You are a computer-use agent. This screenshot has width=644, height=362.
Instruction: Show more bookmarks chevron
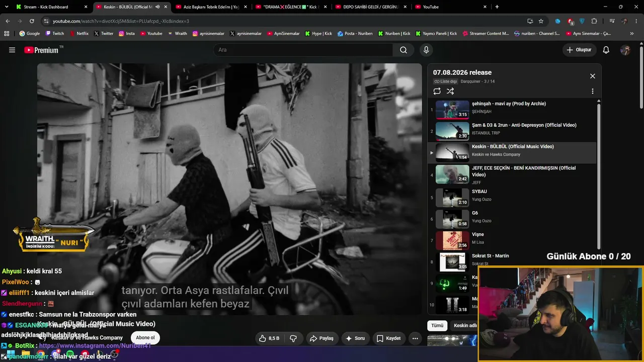pos(632,34)
